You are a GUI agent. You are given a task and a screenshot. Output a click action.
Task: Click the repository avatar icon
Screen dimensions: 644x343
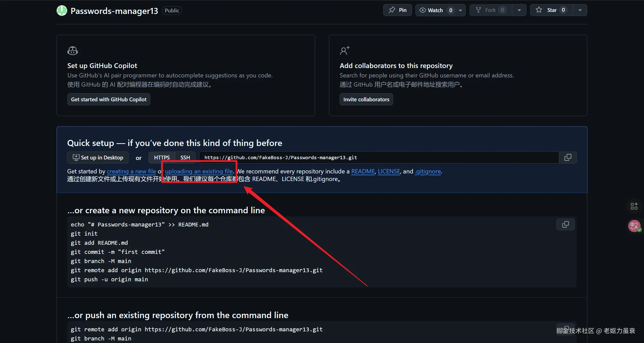(x=62, y=11)
